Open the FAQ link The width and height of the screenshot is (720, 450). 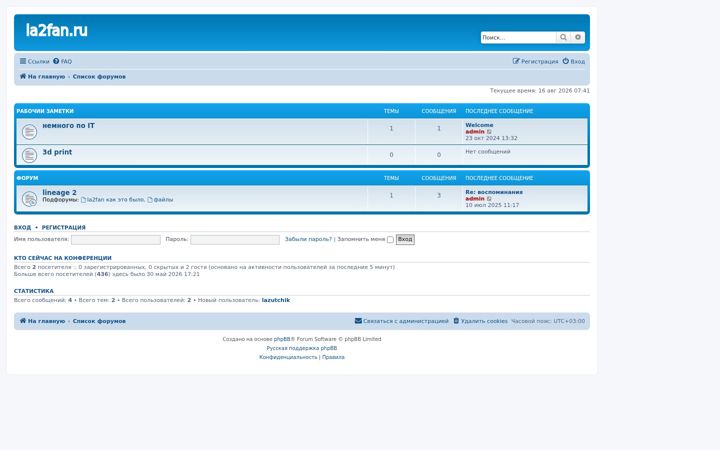click(62, 61)
